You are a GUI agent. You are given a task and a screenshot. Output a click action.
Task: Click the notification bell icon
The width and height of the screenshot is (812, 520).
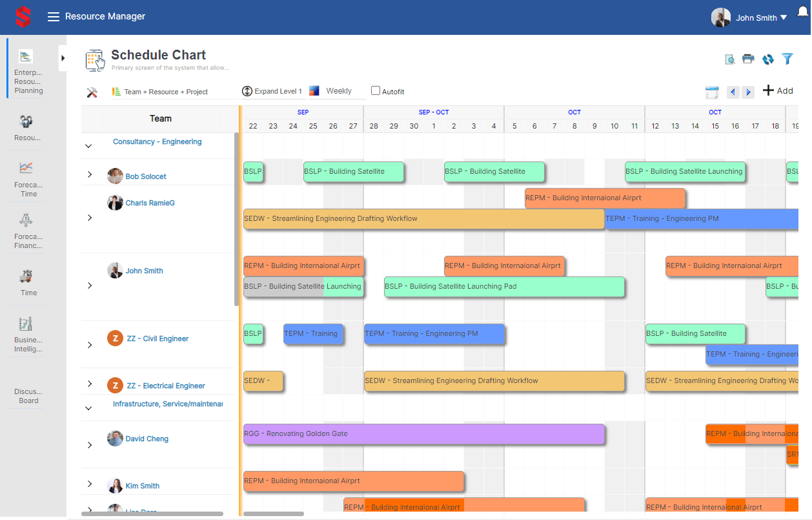(803, 12)
